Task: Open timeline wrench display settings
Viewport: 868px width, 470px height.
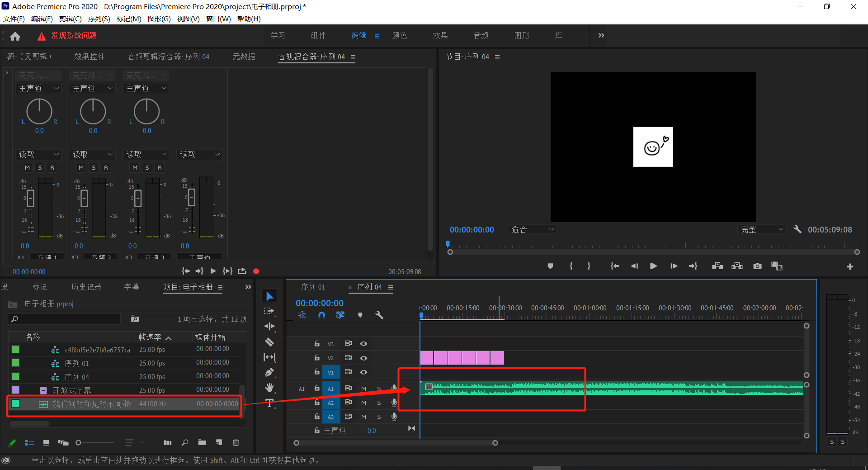Action: tap(379, 315)
